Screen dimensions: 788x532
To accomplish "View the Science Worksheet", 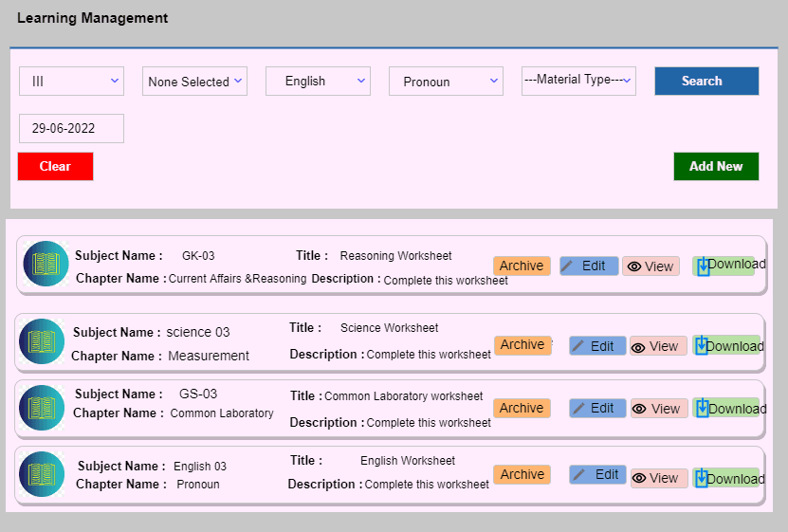I will tap(658, 345).
